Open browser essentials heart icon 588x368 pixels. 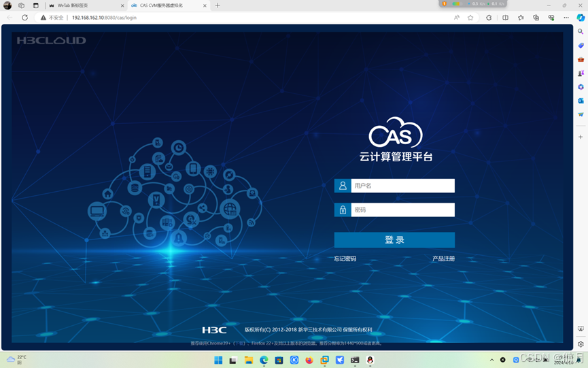(551, 18)
